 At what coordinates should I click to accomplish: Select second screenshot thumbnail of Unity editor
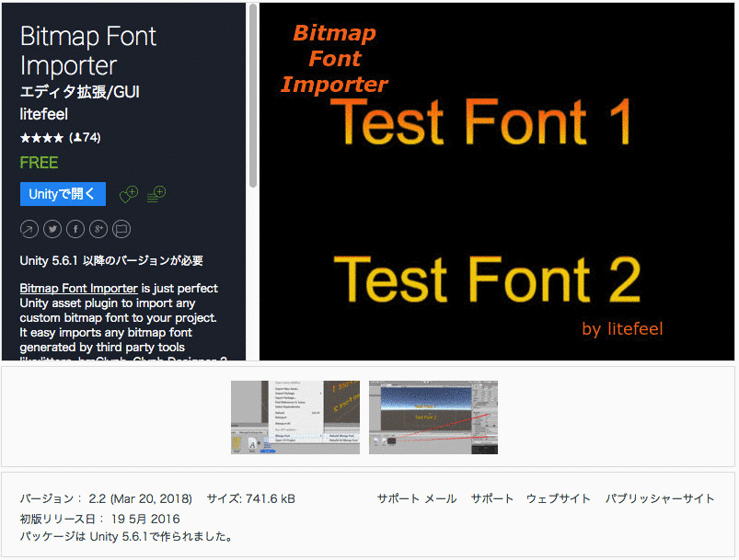[433, 417]
